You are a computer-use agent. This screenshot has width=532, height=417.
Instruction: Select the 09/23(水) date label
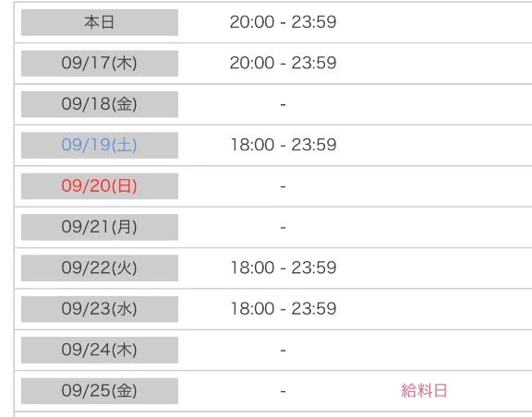100,309
